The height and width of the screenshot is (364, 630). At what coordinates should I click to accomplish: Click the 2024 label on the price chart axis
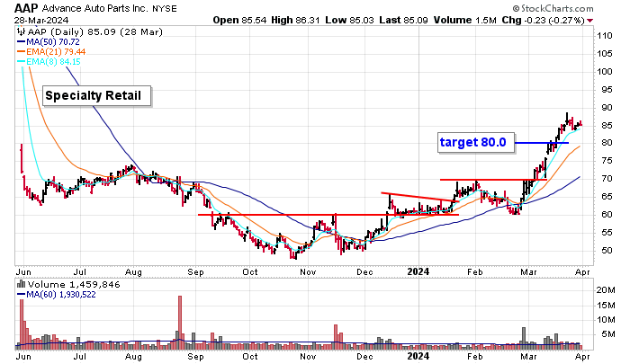[x=418, y=271]
